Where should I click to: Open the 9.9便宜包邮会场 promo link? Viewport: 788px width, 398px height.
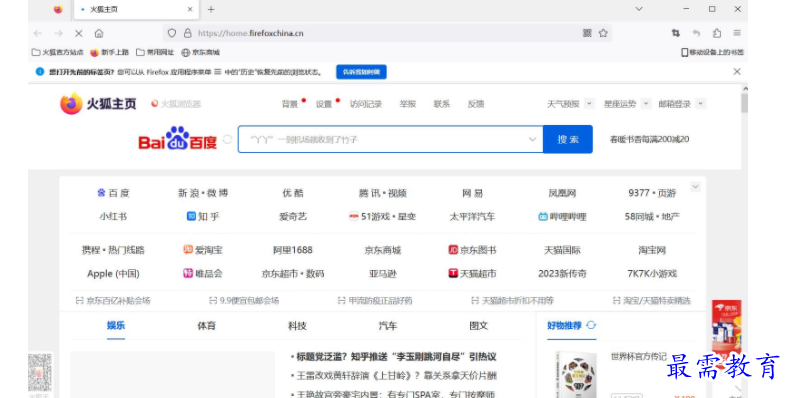coord(244,301)
